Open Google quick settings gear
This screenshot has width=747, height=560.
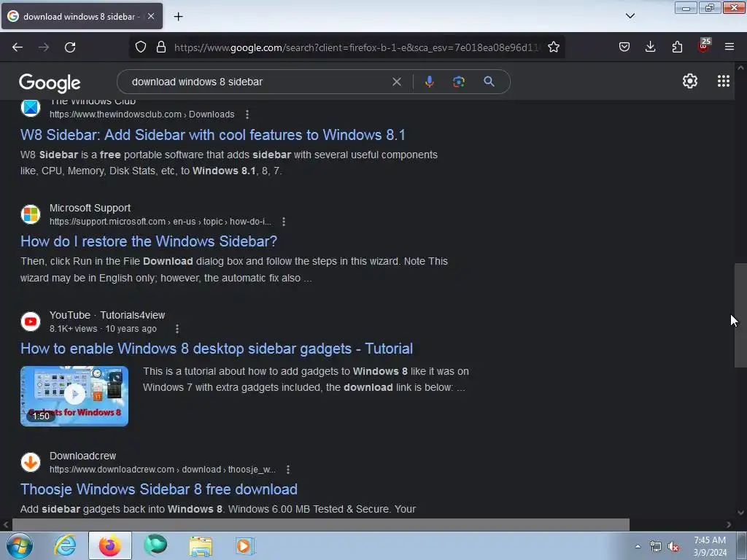click(x=690, y=82)
